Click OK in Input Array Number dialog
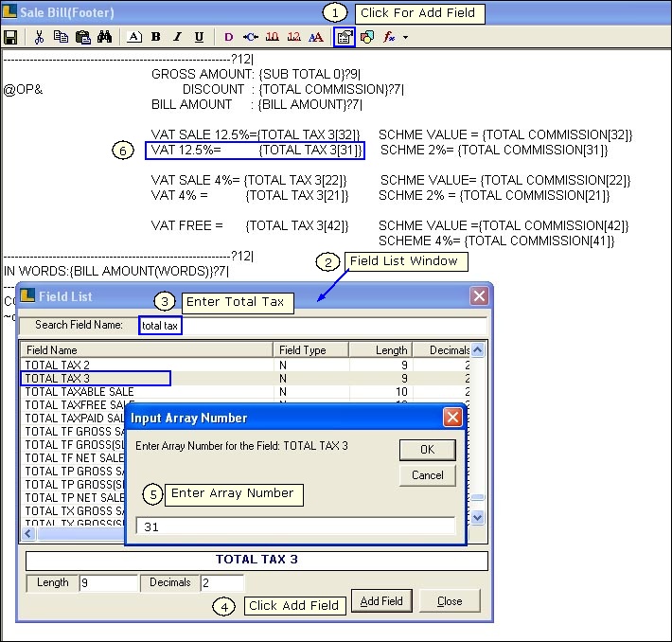The width and height of the screenshot is (672, 642). (427, 450)
